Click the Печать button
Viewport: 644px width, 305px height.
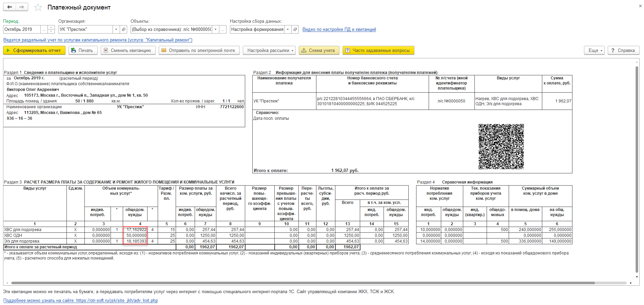(83, 50)
